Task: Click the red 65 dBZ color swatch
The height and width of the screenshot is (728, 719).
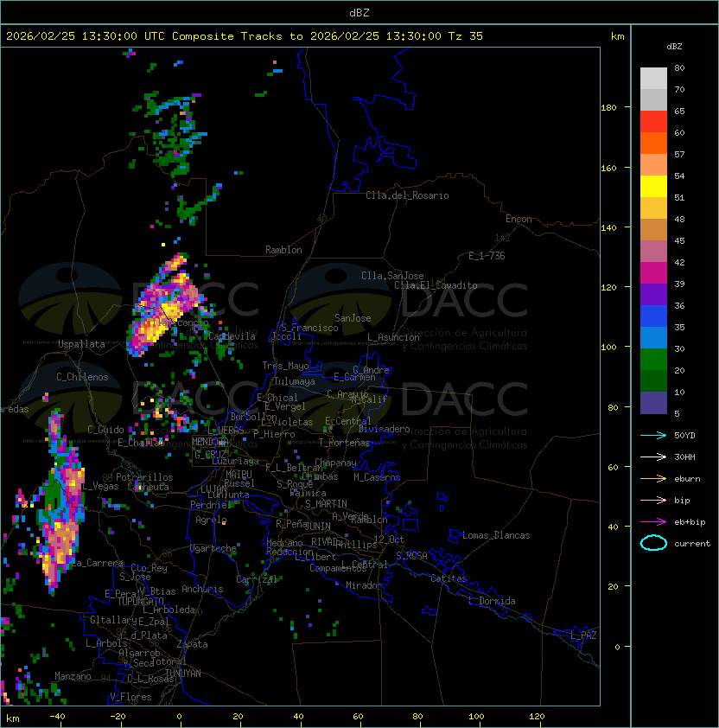Action: [653, 122]
